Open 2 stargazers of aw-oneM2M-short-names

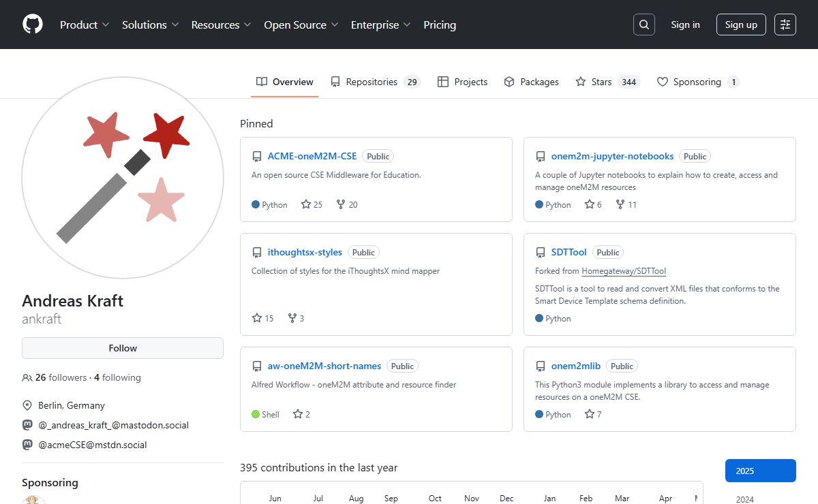(x=301, y=414)
